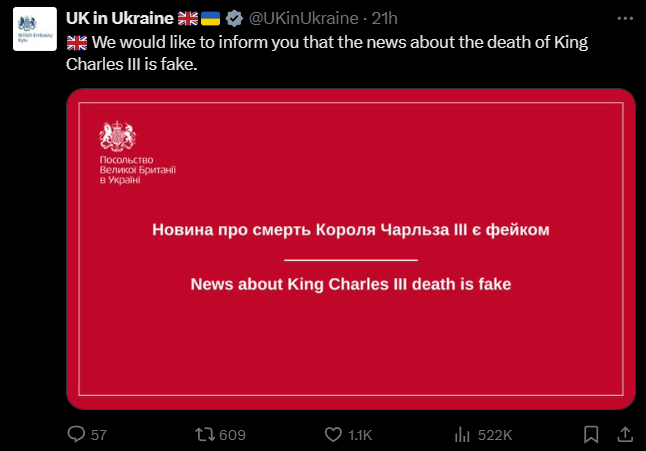646x451 pixels.
Task: Click the share upload arrow icon
Action: (x=624, y=434)
